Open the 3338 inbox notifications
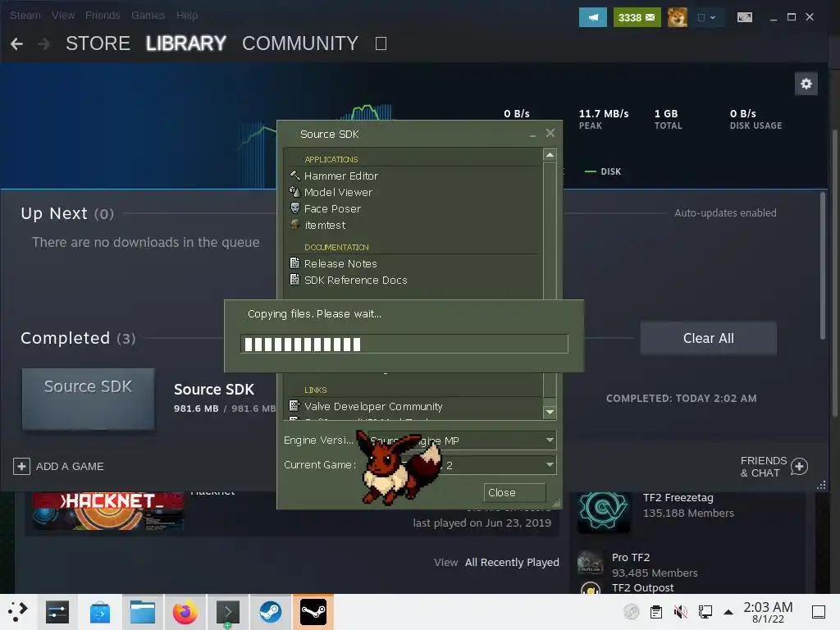 click(637, 17)
